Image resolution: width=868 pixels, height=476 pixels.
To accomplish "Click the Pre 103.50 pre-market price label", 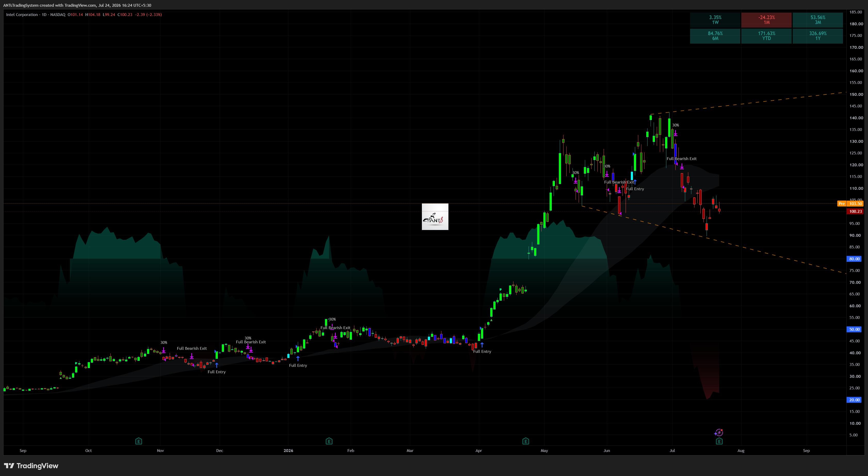I will coord(850,203).
